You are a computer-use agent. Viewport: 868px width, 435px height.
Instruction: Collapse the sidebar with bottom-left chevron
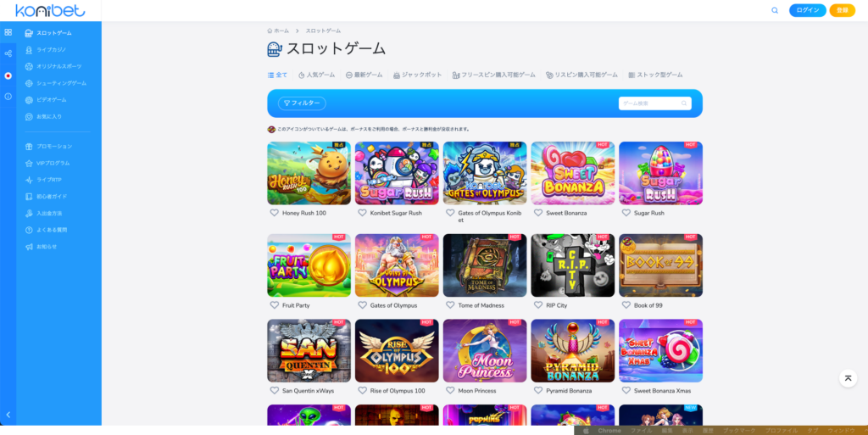pyautogui.click(x=8, y=415)
